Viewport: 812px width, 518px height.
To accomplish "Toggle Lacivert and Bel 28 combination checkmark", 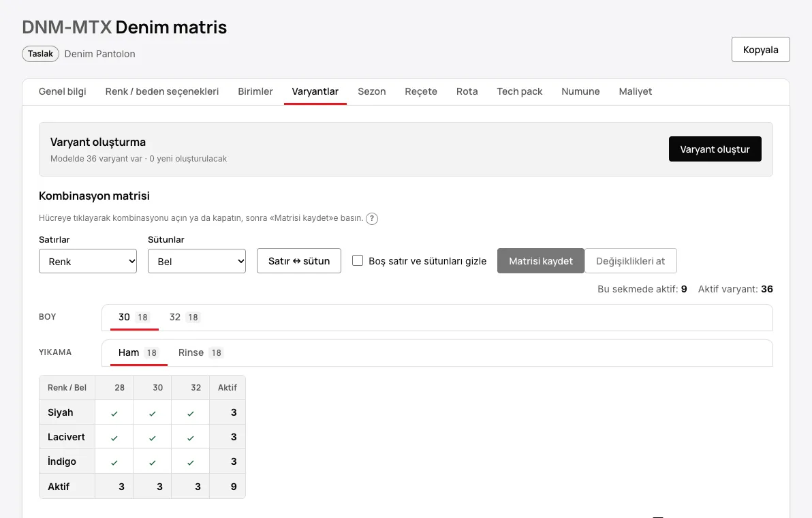I will pos(114,437).
